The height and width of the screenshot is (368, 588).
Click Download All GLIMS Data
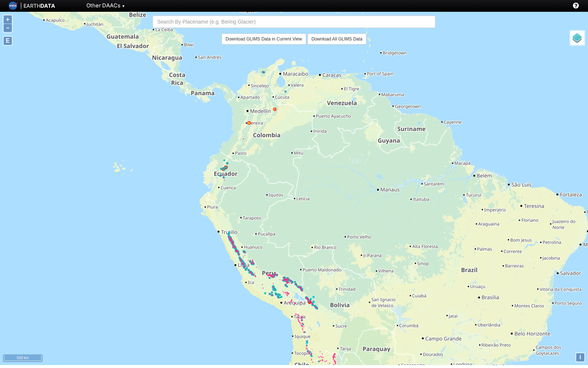pyautogui.click(x=337, y=39)
